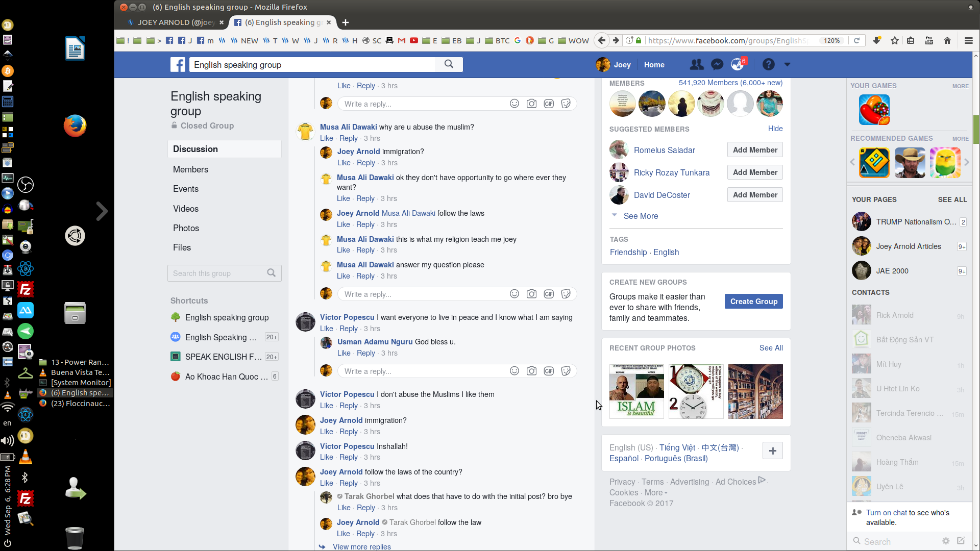Open chat settings gear icon
Viewport: 980px width, 551px height.
(x=946, y=541)
